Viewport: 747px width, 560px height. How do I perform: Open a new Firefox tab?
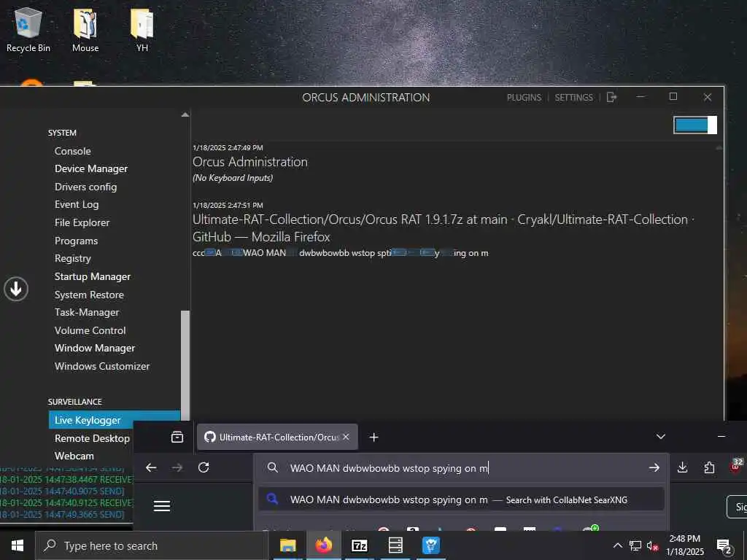pos(374,437)
